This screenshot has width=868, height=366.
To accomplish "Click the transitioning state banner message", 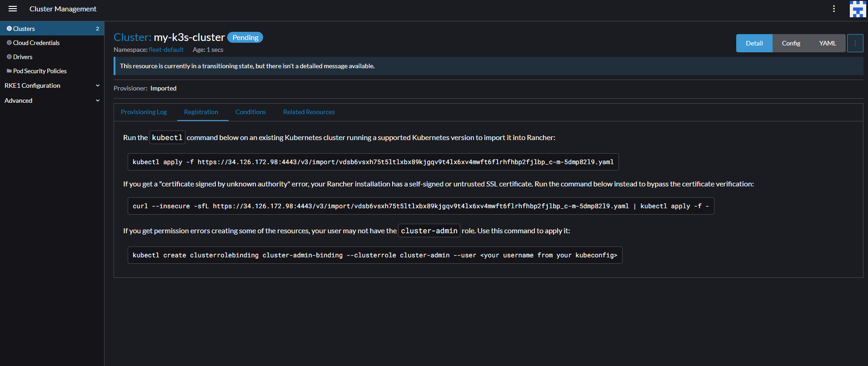I will [x=247, y=66].
